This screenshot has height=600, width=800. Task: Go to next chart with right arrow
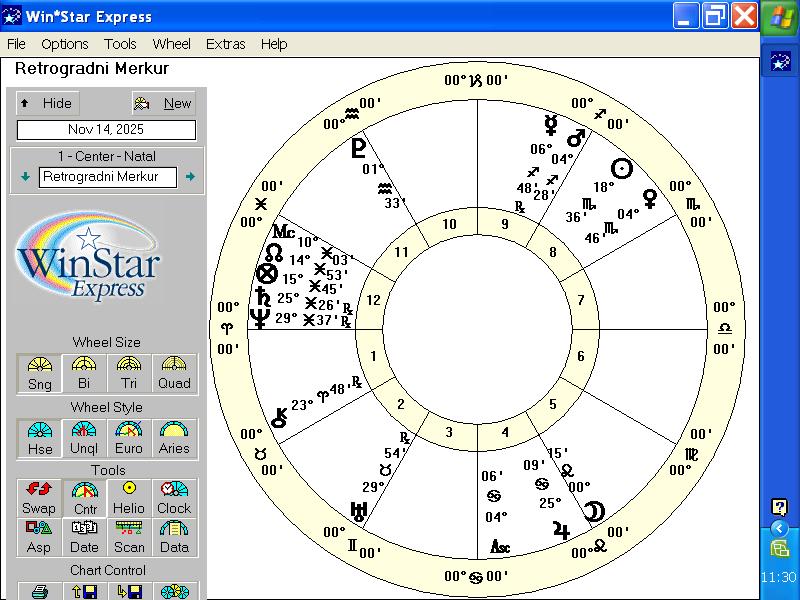coord(190,177)
